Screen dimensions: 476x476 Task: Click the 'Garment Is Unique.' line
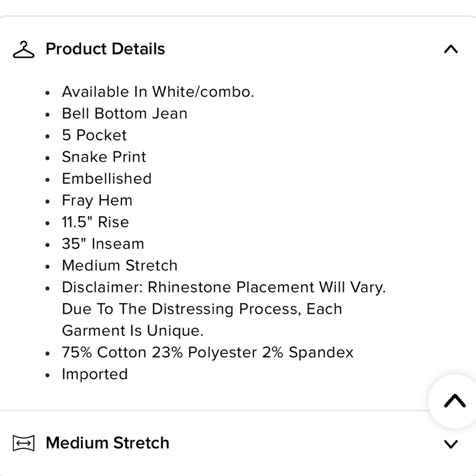133,331
